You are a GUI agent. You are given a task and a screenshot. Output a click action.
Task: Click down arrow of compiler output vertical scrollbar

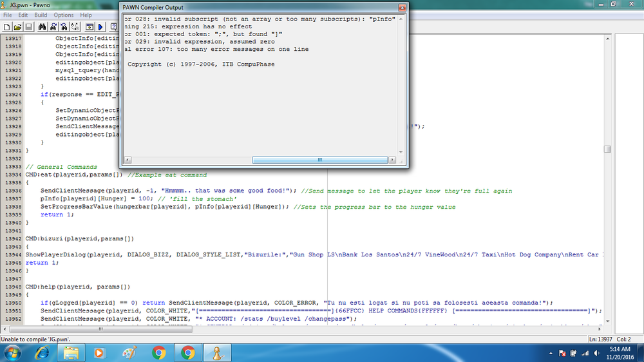click(x=401, y=153)
